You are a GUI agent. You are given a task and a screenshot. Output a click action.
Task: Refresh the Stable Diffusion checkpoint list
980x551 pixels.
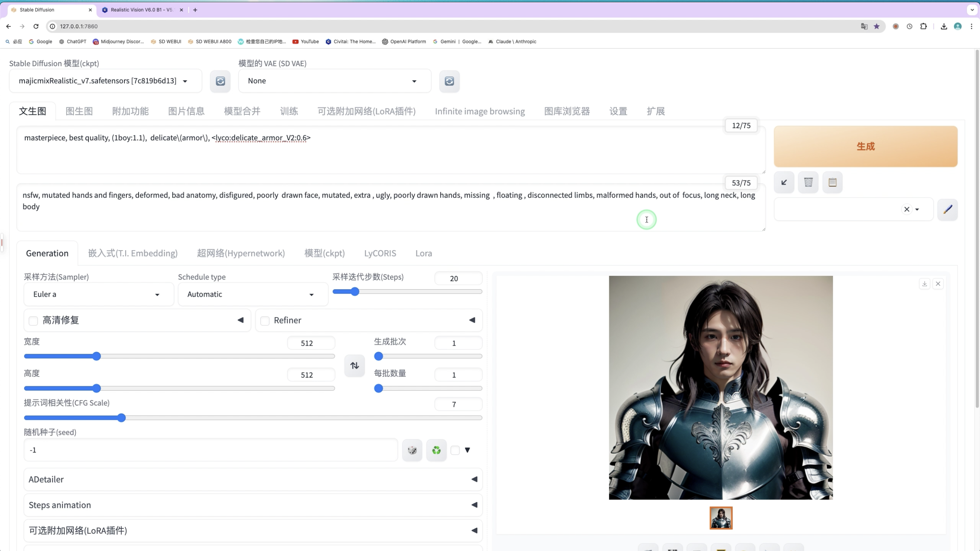pos(220,81)
